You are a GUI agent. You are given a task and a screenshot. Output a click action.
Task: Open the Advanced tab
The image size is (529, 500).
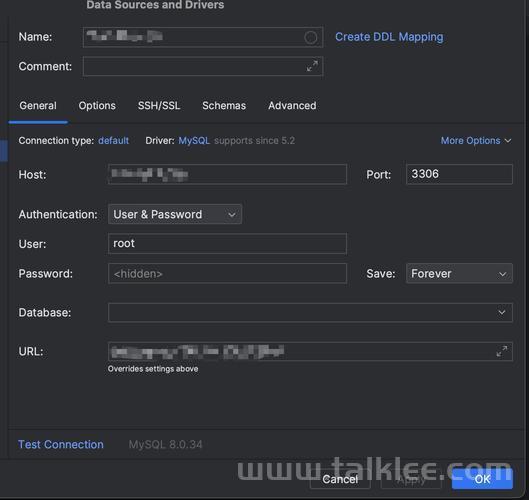(292, 106)
